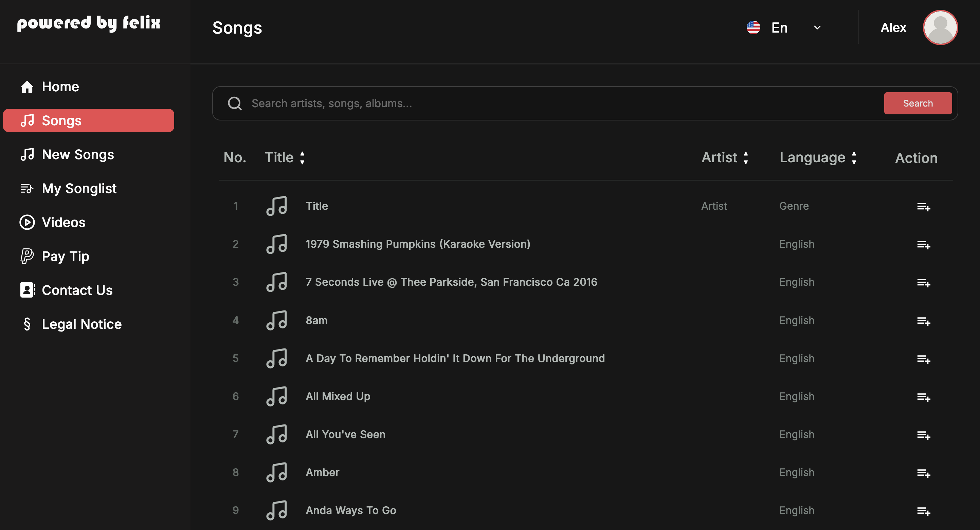Click the magnifier icon in search bar

235,103
